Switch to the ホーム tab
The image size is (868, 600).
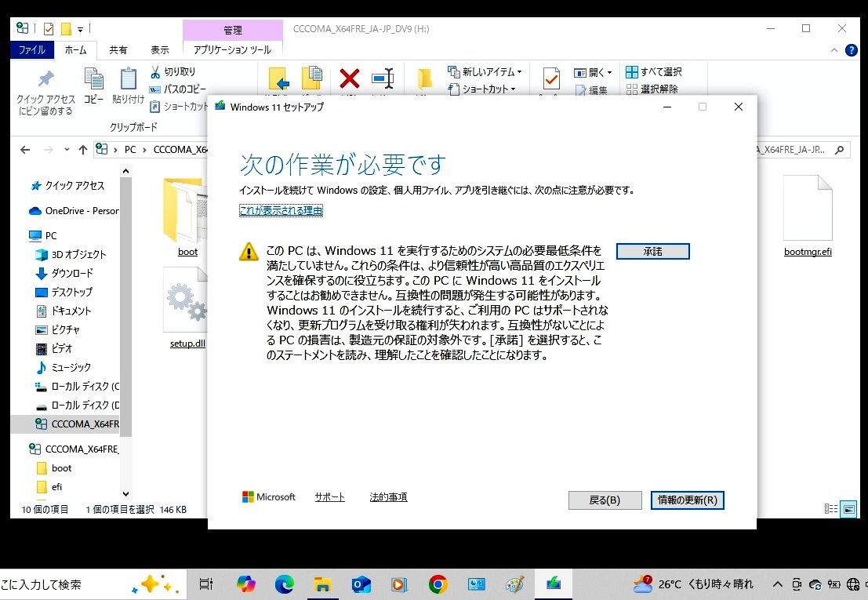[x=76, y=50]
